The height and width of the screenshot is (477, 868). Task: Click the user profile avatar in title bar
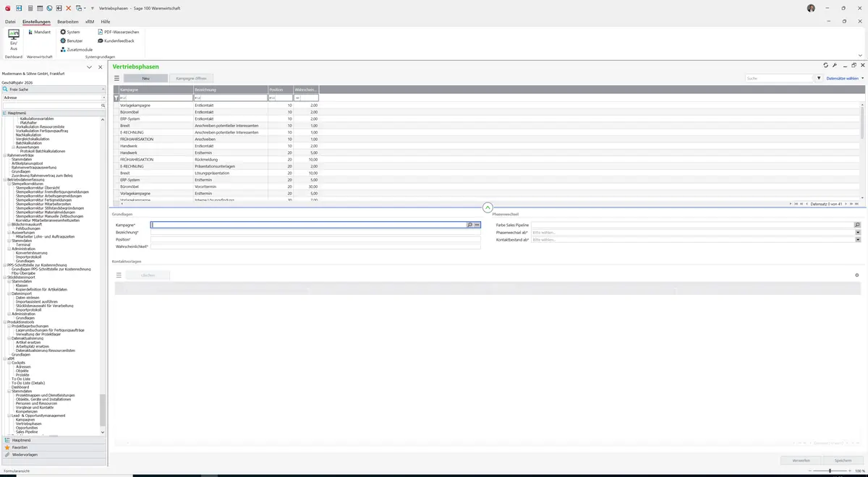[x=811, y=8]
